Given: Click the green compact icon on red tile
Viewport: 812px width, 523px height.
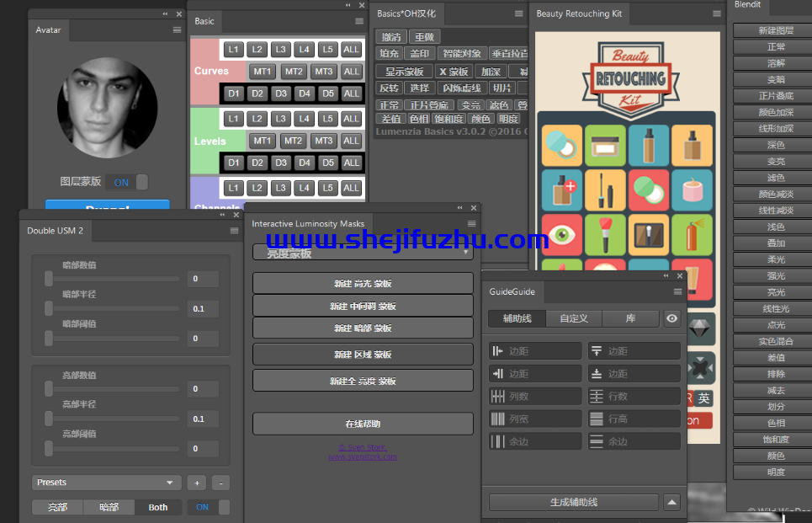Looking at the screenshot, I should tap(649, 190).
